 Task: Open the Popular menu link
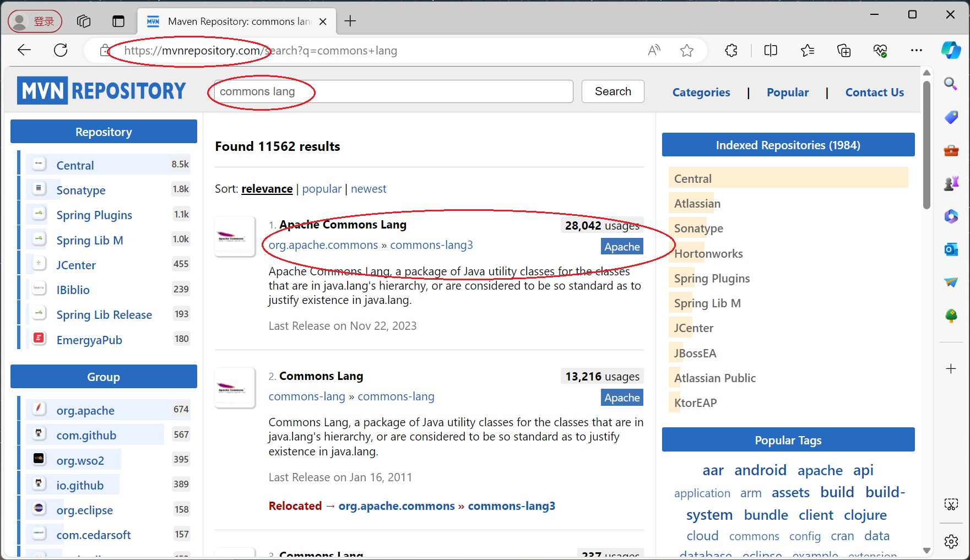tap(788, 93)
